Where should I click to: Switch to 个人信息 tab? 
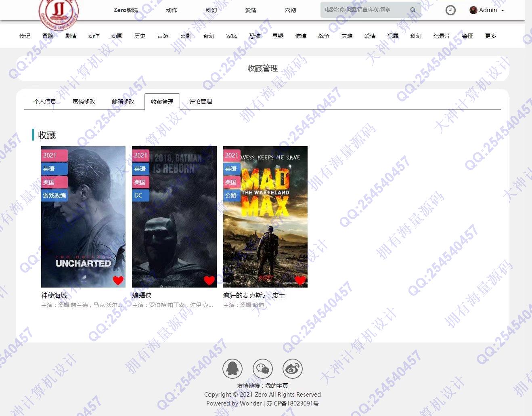point(45,101)
